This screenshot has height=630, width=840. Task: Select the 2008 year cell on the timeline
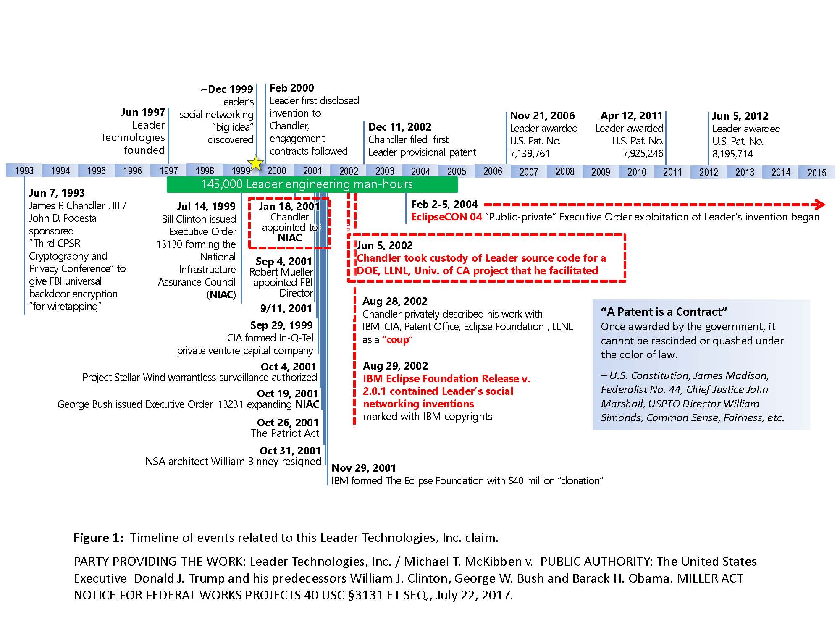point(564,172)
